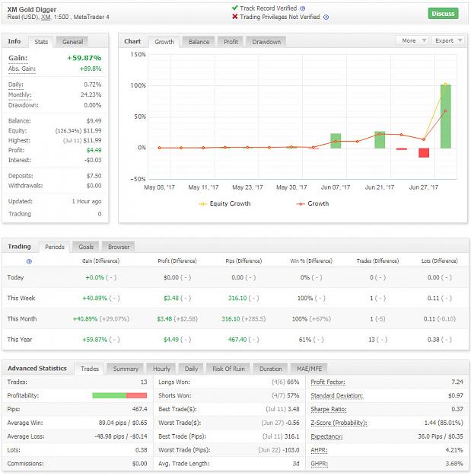Click the Profit Factor label link

pos(328,382)
